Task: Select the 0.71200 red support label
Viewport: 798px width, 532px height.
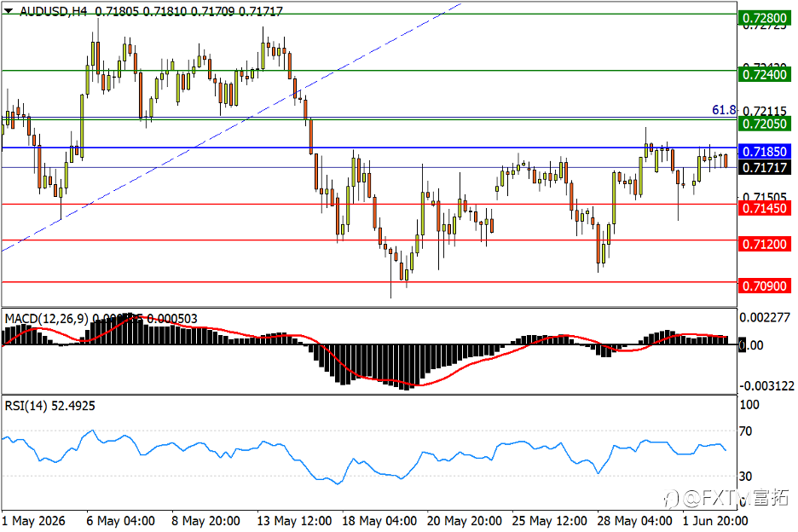Action: point(764,245)
